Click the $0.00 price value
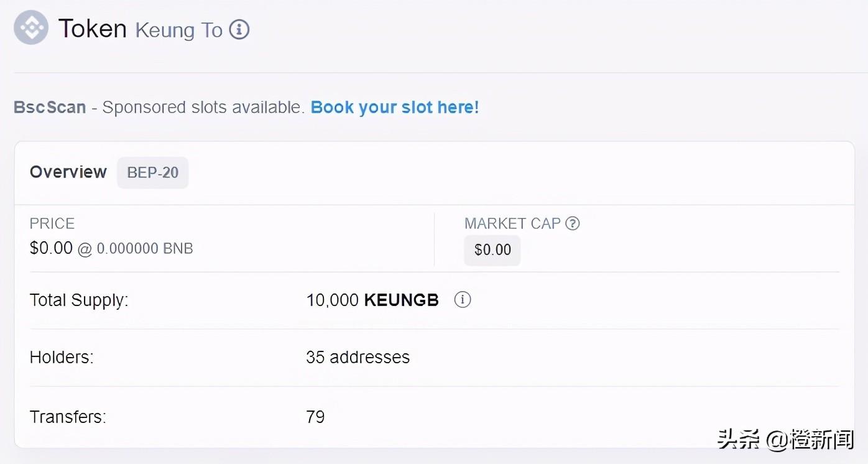The height and width of the screenshot is (464, 868). (51, 248)
